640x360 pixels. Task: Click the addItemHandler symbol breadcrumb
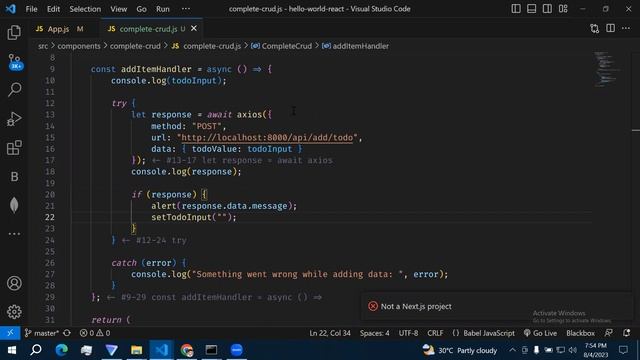point(356,46)
